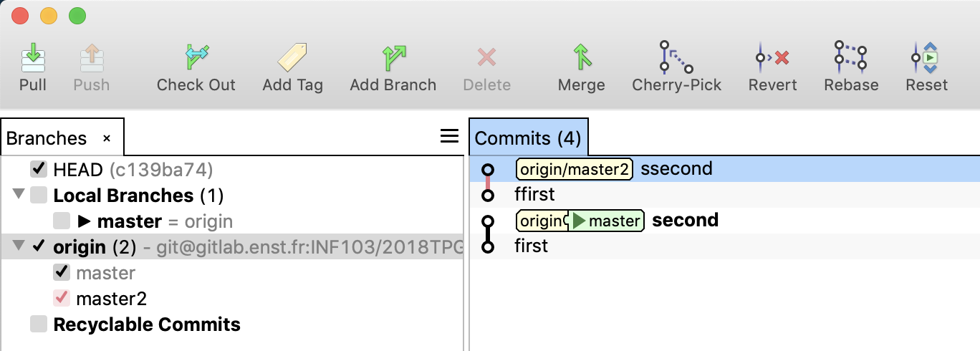Collapse the origin remote tree group

point(19,247)
